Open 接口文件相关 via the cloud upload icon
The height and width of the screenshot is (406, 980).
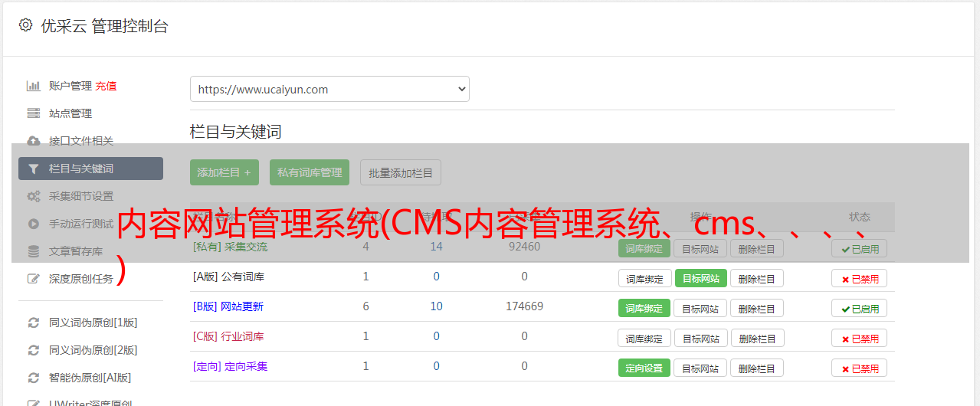point(33,141)
